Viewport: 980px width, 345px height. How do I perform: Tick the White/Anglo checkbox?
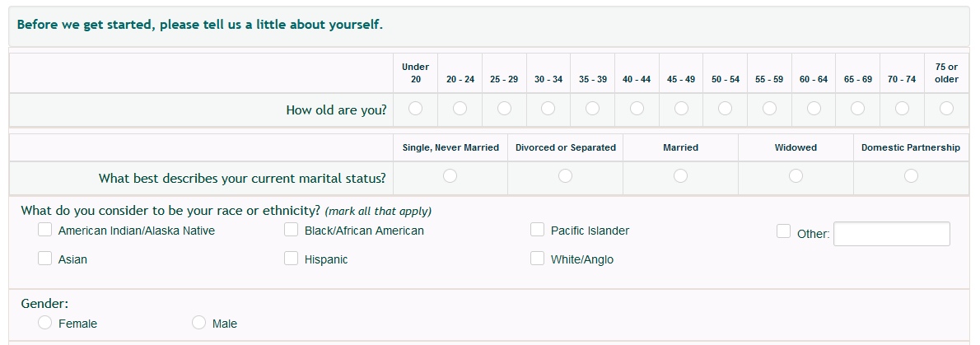[x=538, y=259]
